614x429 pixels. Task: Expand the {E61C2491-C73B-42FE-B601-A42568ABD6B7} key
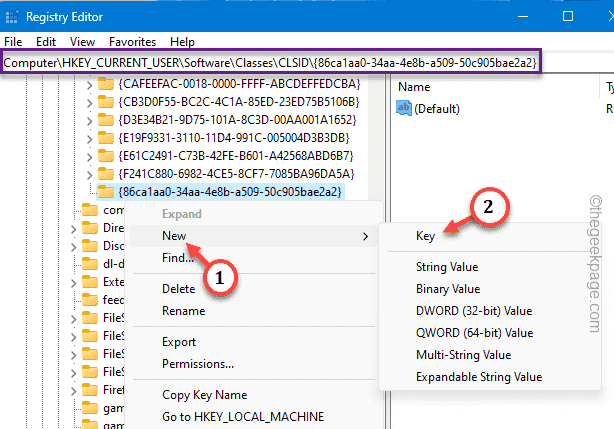tap(89, 157)
